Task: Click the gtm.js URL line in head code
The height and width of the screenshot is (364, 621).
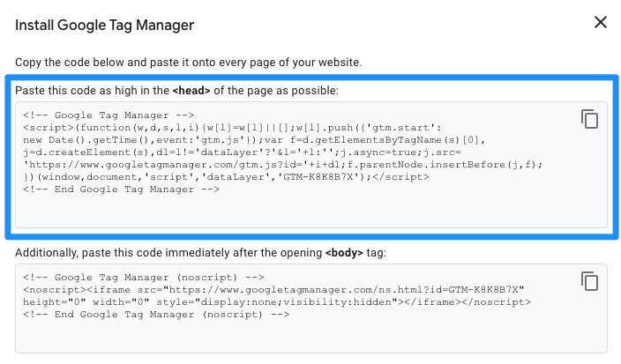Action: pos(283,165)
